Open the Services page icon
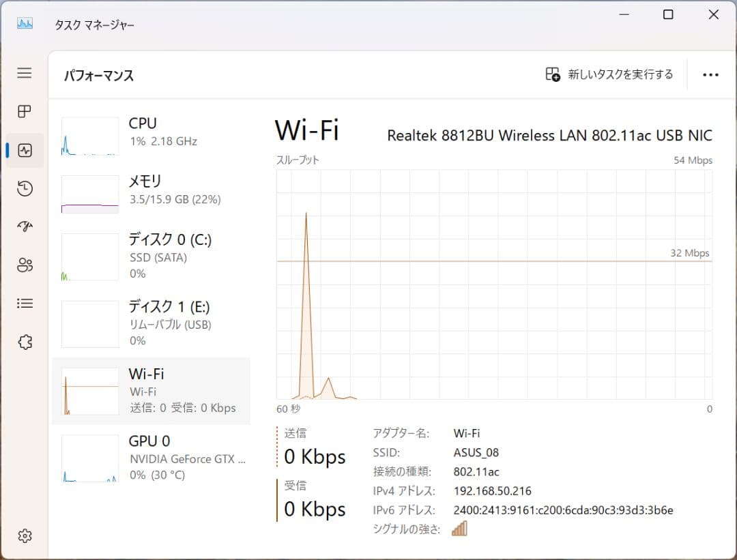 pos(25,342)
